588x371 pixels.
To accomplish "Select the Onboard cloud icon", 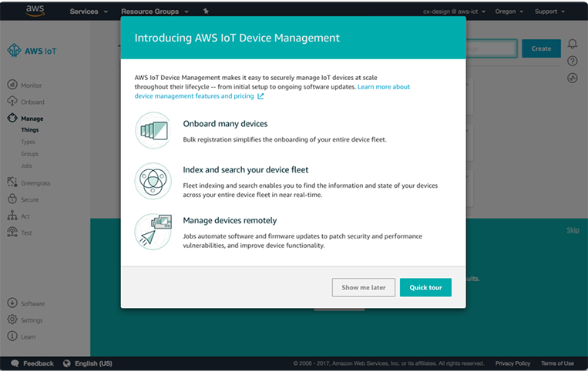I will tap(12, 102).
